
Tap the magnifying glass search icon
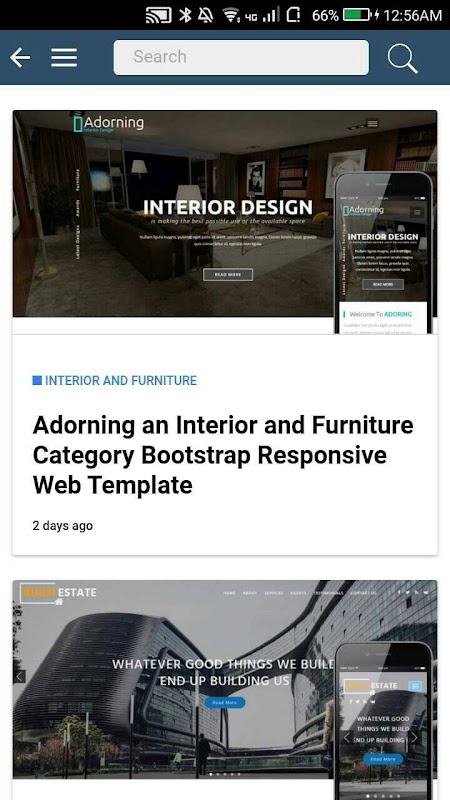coord(402,58)
